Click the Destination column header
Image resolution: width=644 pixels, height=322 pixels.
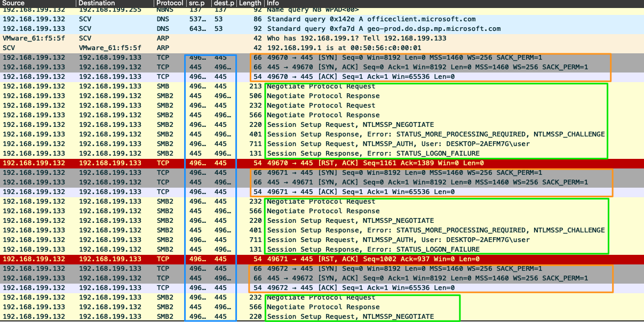[97, 3]
